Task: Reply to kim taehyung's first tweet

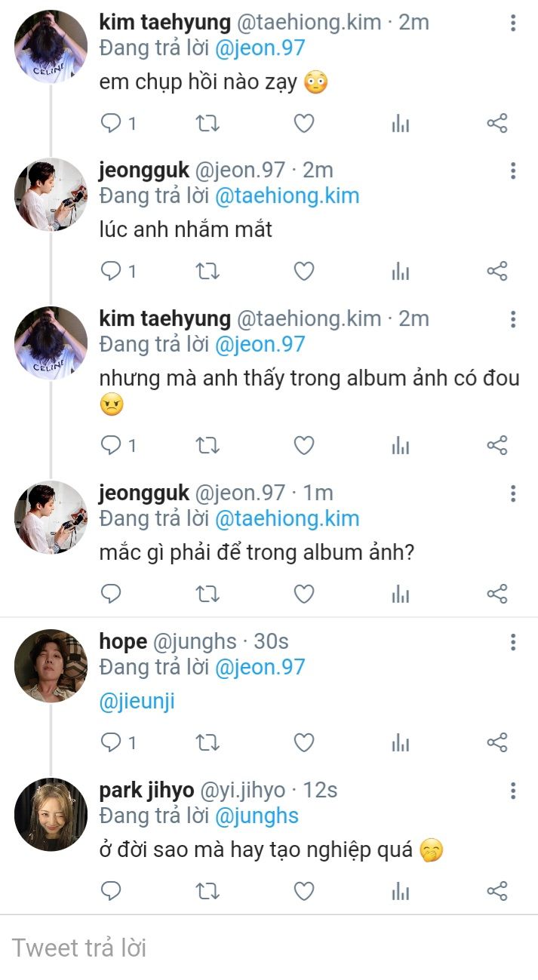Action: (111, 123)
